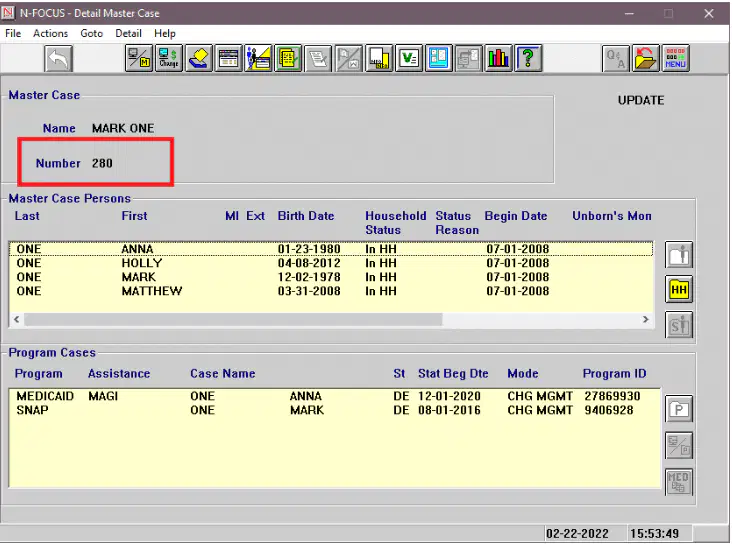
Task: Click the yellow notepad eraser toolbar icon
Action: (x=199, y=58)
